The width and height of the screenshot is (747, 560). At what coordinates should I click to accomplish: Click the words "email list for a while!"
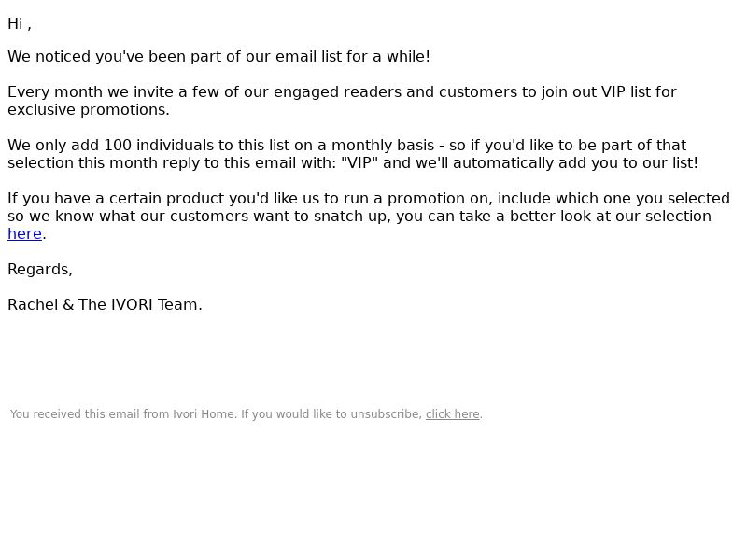[x=353, y=57]
